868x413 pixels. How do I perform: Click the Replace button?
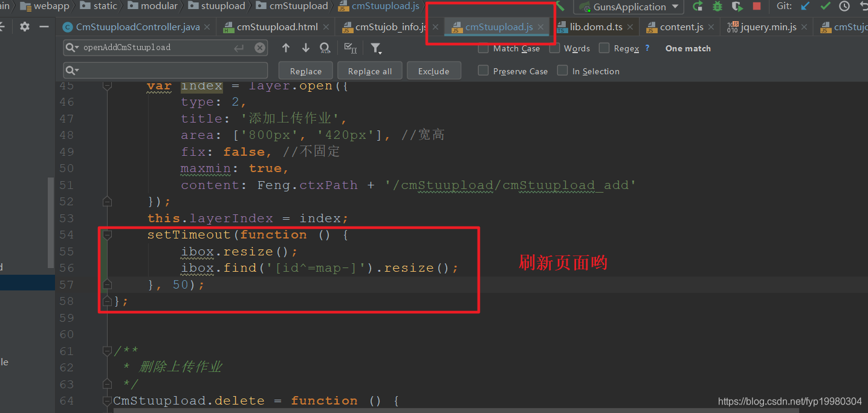pos(305,71)
